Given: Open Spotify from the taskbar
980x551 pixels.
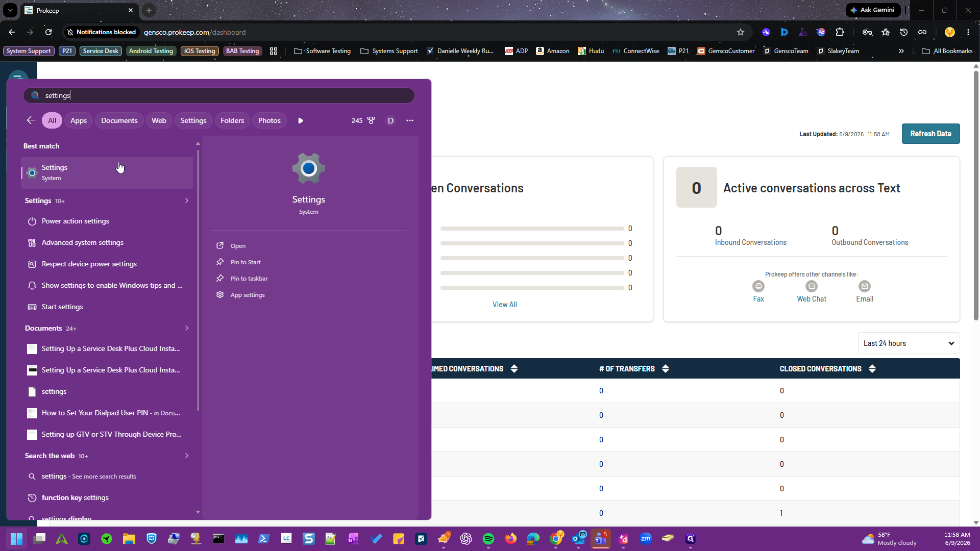Looking at the screenshot, I should (488, 539).
